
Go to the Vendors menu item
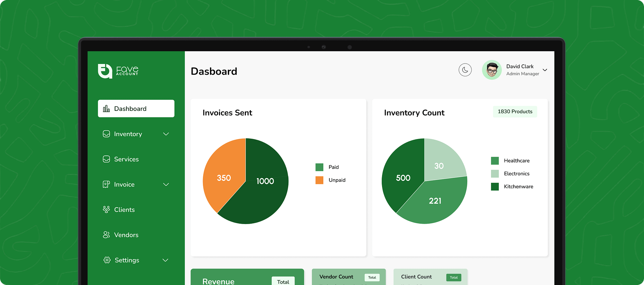point(126,235)
